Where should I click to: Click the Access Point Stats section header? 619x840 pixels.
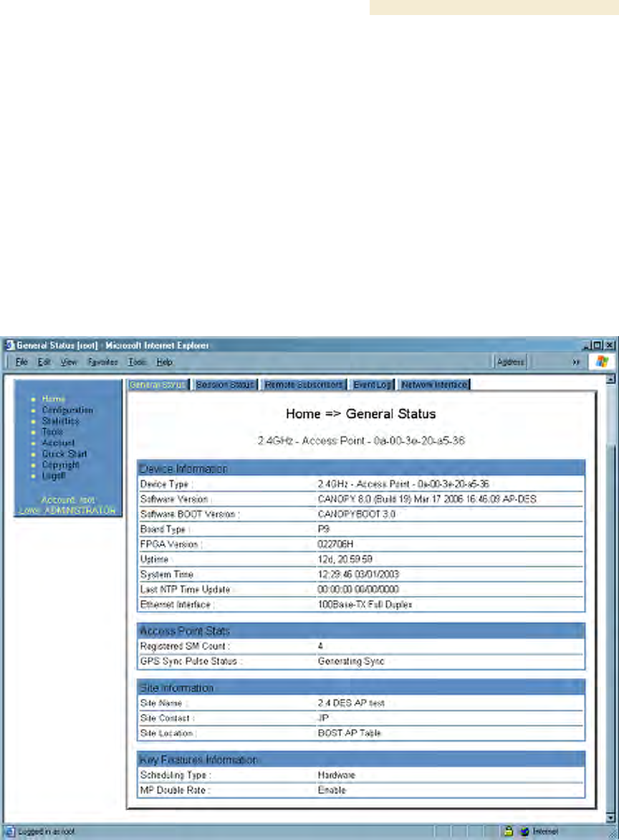(x=361, y=631)
